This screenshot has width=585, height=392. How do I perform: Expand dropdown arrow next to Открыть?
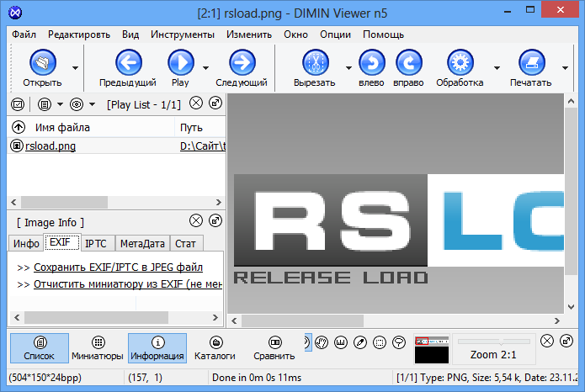coord(75,68)
